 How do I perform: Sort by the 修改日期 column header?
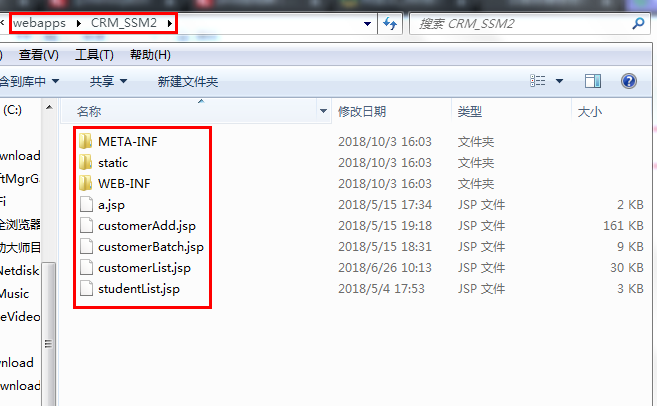point(391,111)
